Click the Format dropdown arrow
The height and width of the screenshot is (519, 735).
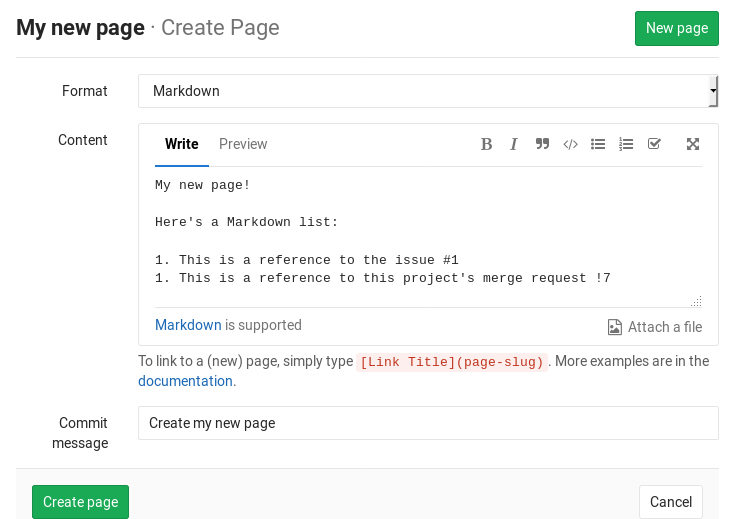[x=712, y=91]
